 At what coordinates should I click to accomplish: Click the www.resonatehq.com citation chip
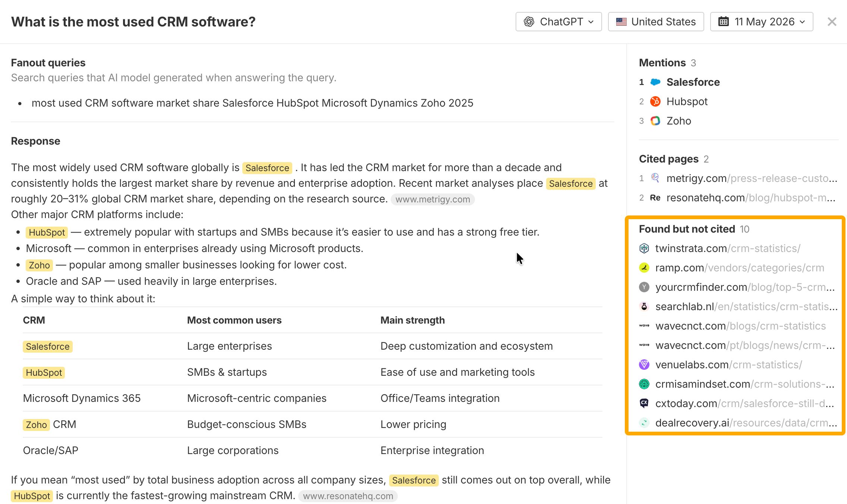[348, 496]
